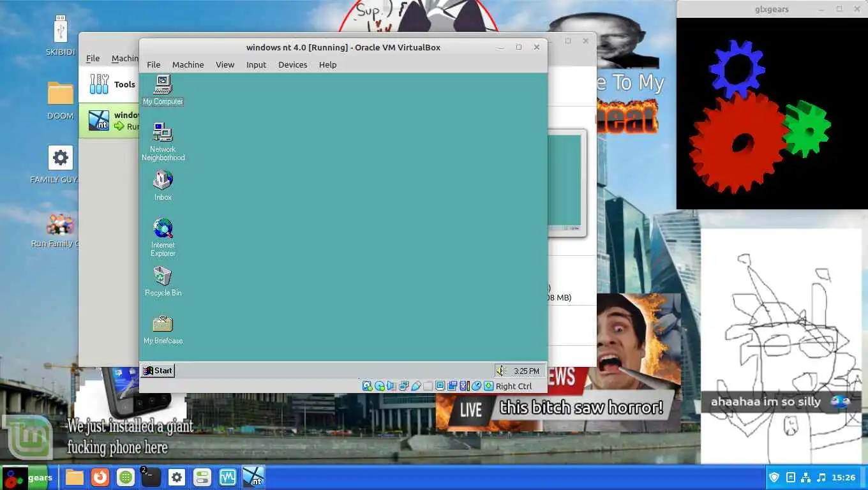Screen dimensions: 868x490
Task: Open the terminal panel launcher
Action: point(151,477)
